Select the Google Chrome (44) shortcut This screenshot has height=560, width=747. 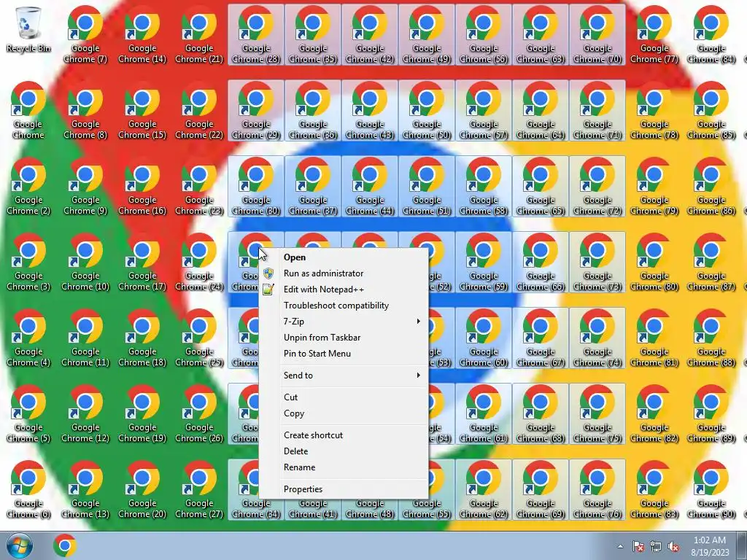(370, 186)
